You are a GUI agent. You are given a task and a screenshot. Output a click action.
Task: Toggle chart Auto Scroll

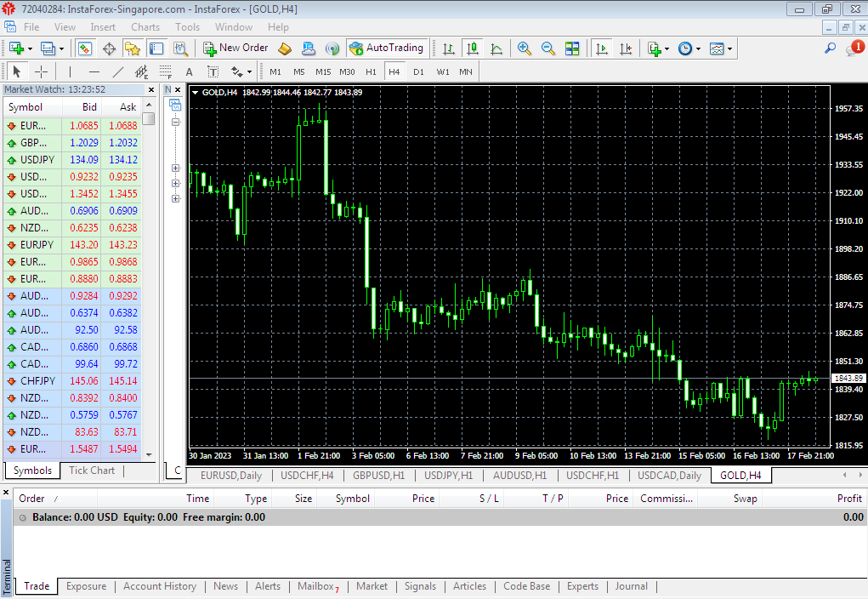coord(602,48)
